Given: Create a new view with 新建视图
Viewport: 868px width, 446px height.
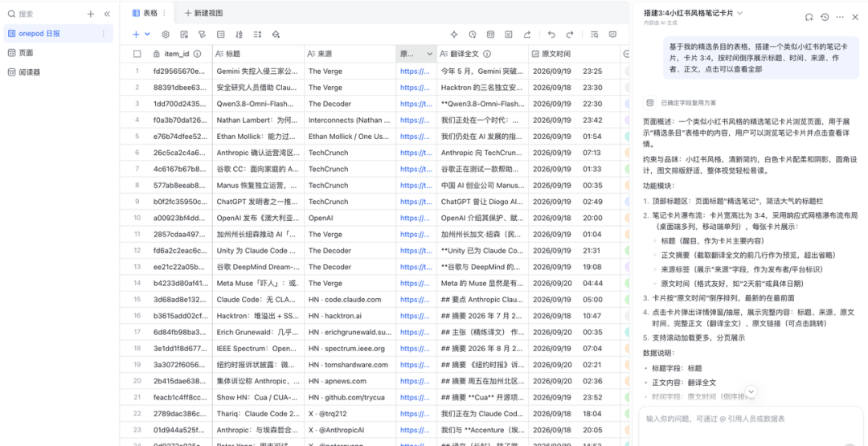Looking at the screenshot, I should click(x=203, y=13).
